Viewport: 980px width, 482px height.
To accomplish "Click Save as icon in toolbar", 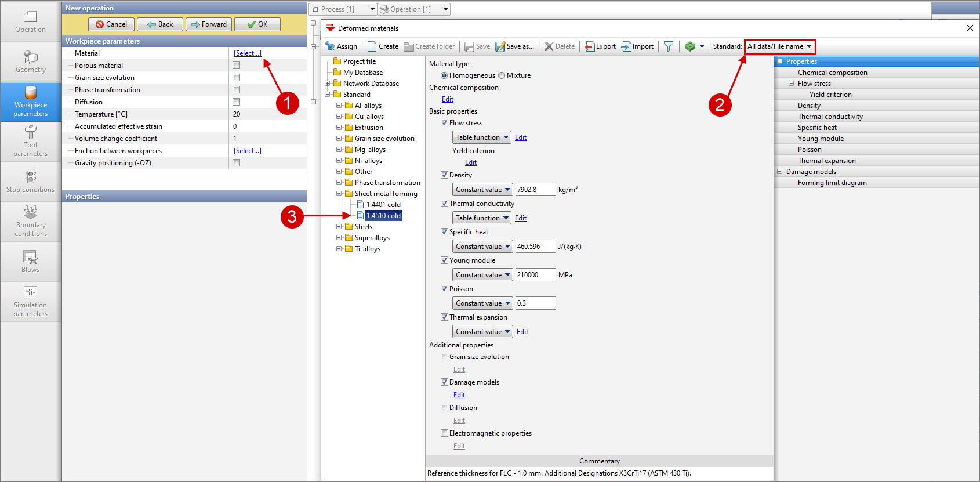I will click(500, 46).
